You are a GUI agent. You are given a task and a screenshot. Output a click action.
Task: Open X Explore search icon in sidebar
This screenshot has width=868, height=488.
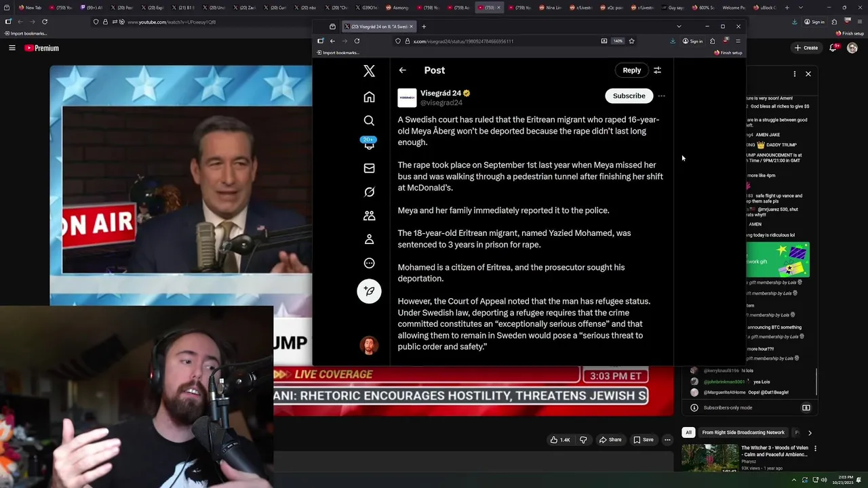369,121
